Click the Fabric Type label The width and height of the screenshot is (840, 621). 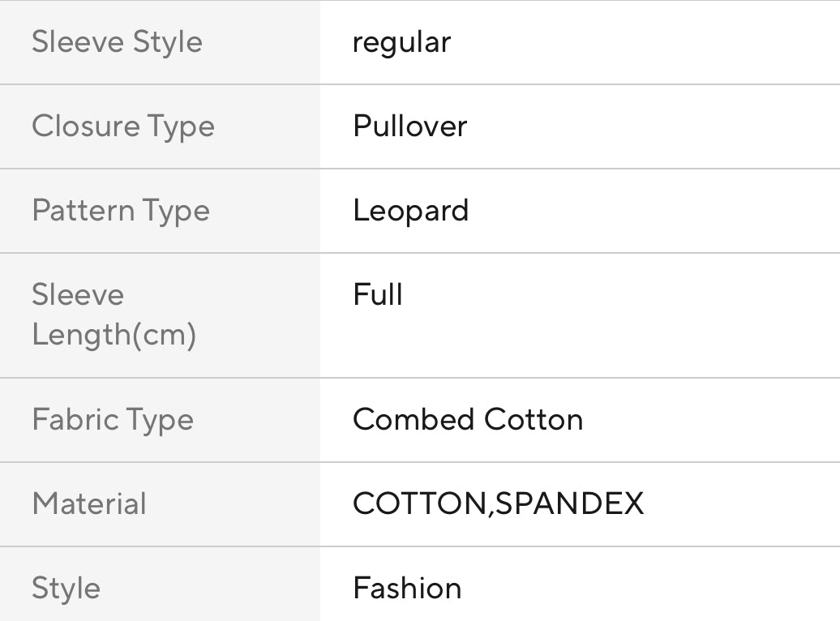pyautogui.click(x=113, y=420)
